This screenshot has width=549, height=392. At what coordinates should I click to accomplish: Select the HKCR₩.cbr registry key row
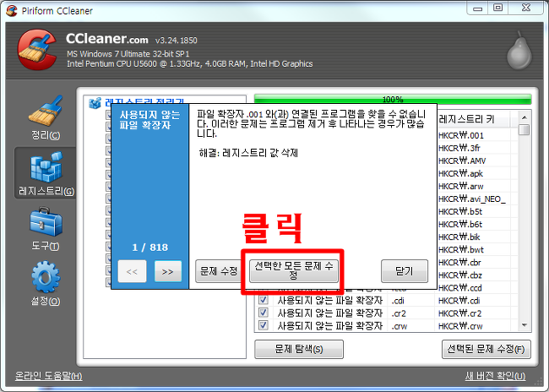[x=459, y=263]
